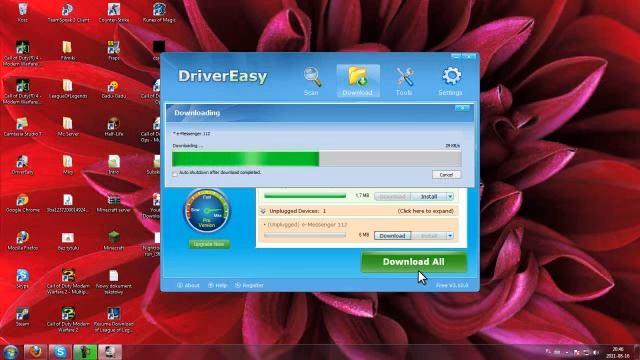Image resolution: width=640 pixels, height=360 pixels.
Task: Enable auto shutdown after download completed
Action: 175,173
